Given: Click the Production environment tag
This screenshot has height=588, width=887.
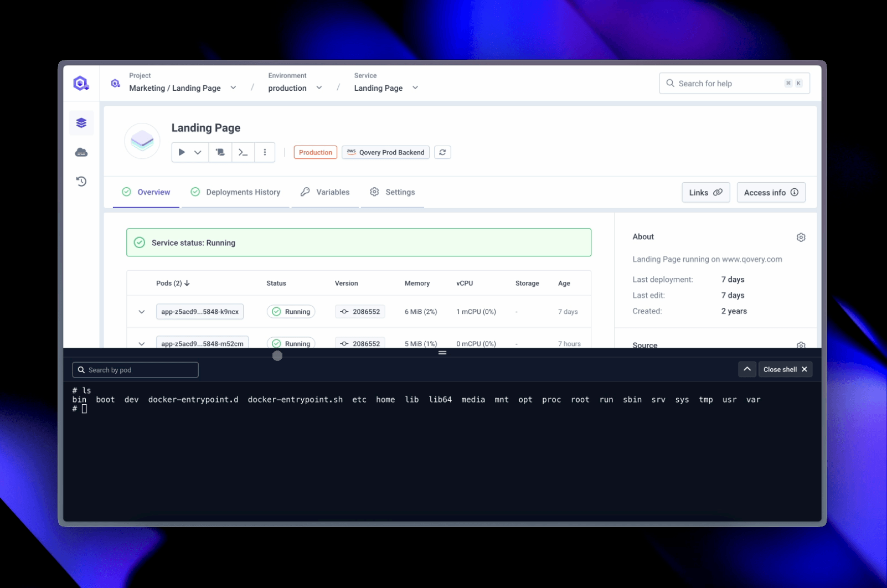Looking at the screenshot, I should click(x=316, y=152).
